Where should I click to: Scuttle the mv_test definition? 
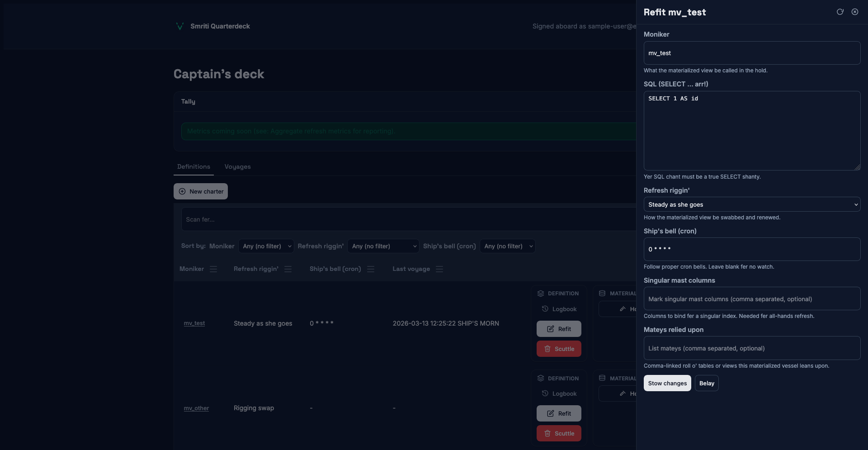[559, 349]
